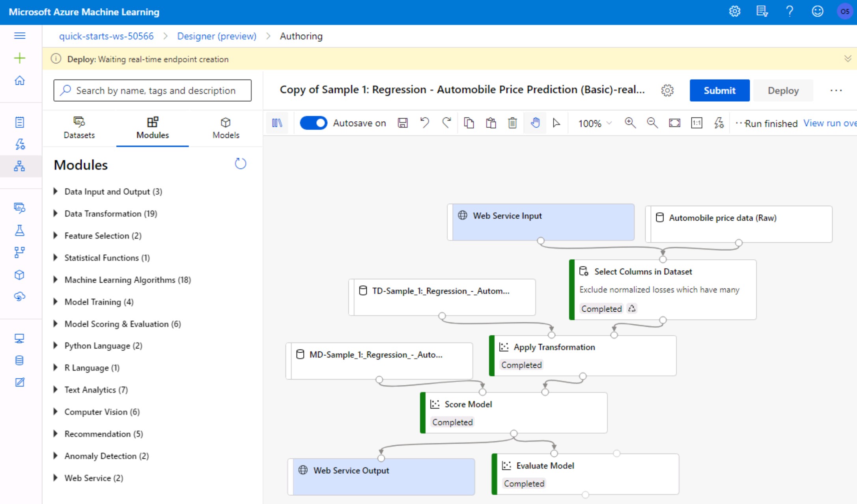Open Data Labeling pencil icon in sidebar

click(x=20, y=382)
